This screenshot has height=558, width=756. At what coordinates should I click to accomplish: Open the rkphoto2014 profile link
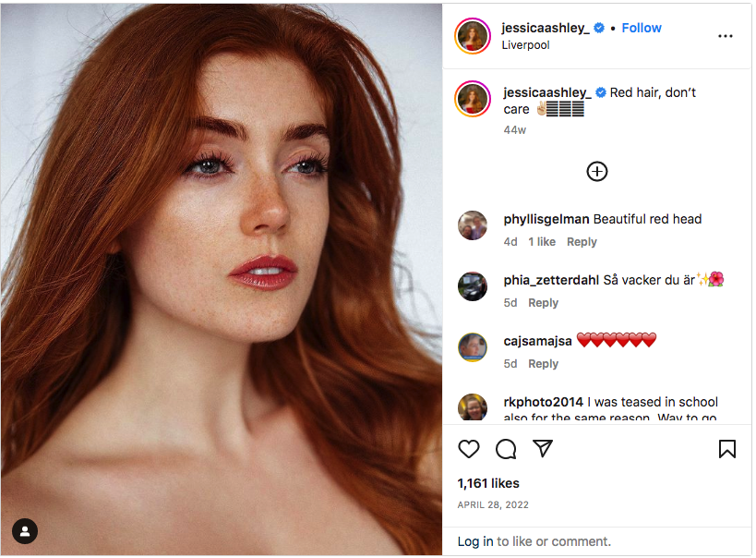(544, 402)
